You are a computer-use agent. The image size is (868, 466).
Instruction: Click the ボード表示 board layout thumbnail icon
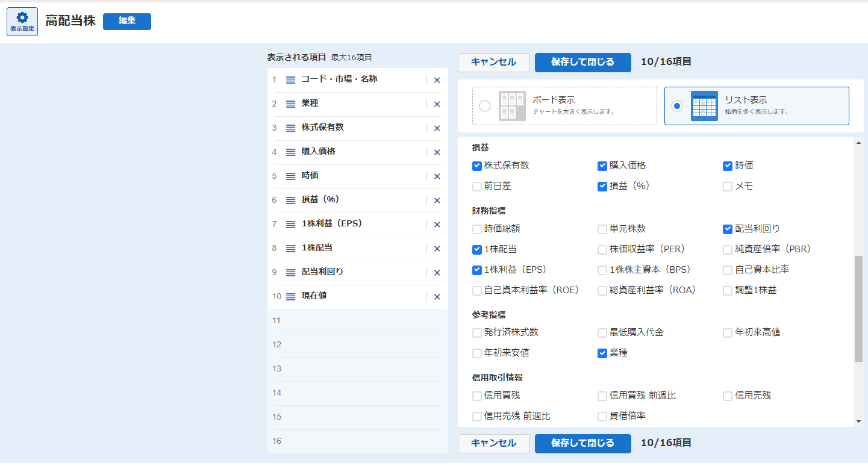coord(512,106)
